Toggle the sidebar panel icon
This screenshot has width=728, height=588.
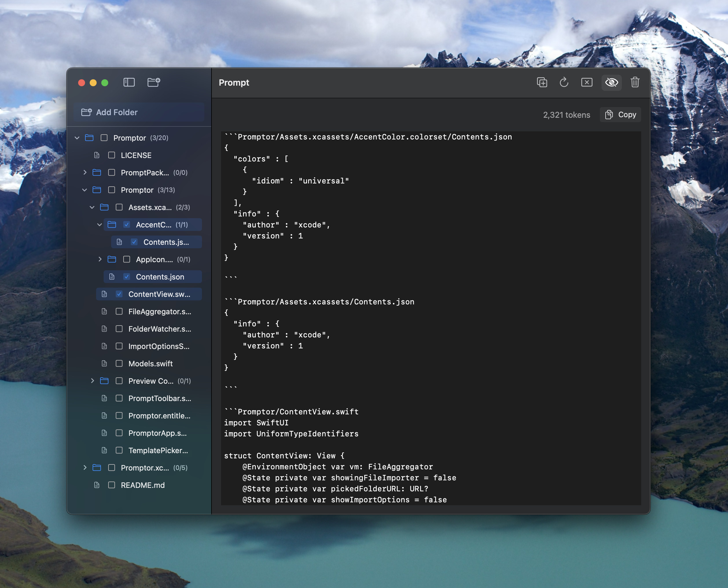click(129, 82)
